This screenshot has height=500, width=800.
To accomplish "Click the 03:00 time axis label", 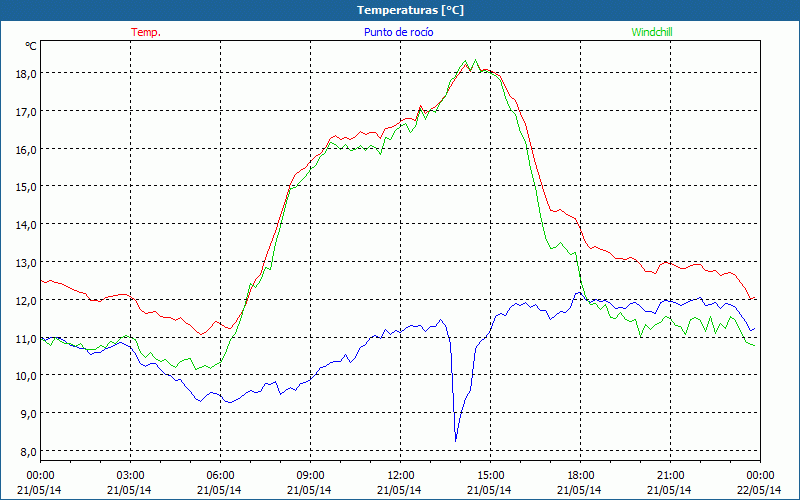I will coord(130,475).
